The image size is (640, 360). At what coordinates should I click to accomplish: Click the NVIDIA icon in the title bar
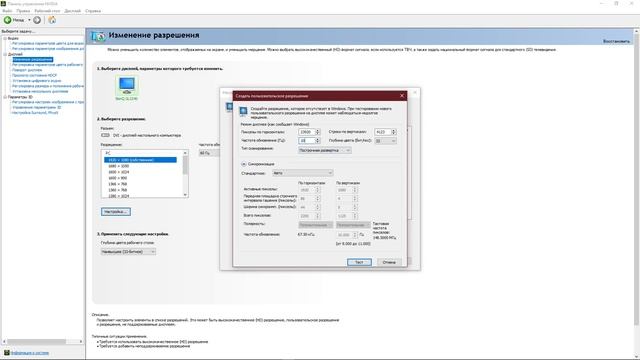(x=3, y=3)
